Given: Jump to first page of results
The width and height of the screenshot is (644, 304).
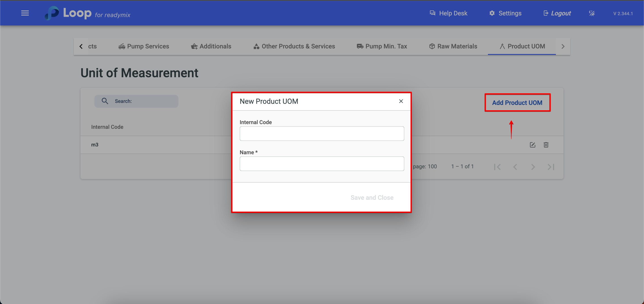Looking at the screenshot, I should [x=497, y=167].
